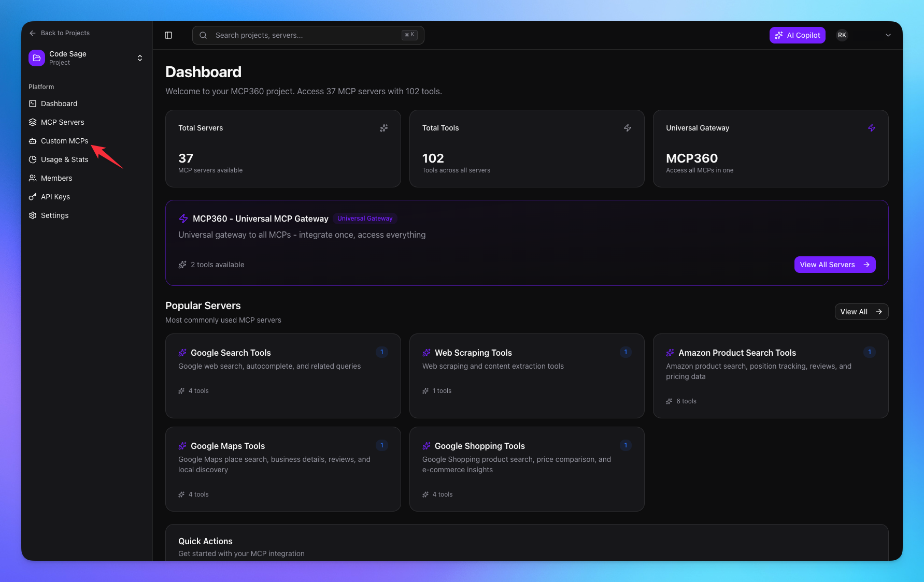The image size is (924, 582).
Task: Click the sparkle icon in Total Servers card
Action: tap(384, 128)
